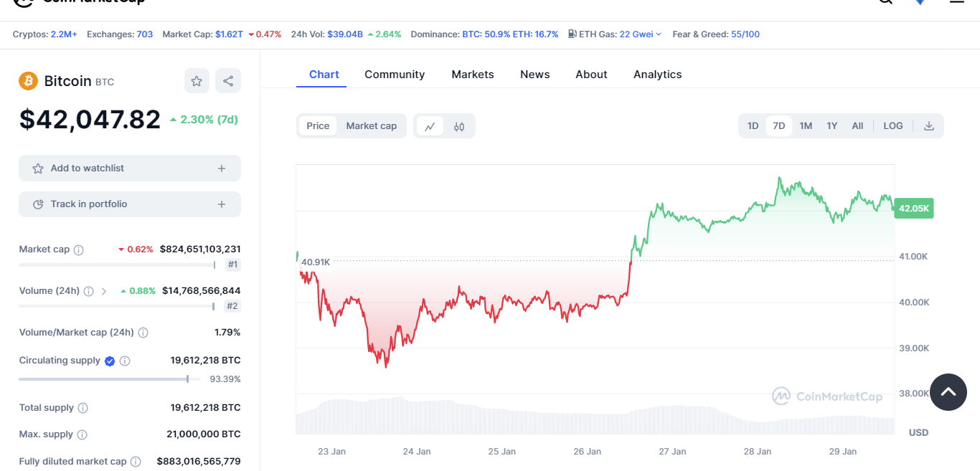Open Circulating supply info icon

pyautogui.click(x=125, y=361)
